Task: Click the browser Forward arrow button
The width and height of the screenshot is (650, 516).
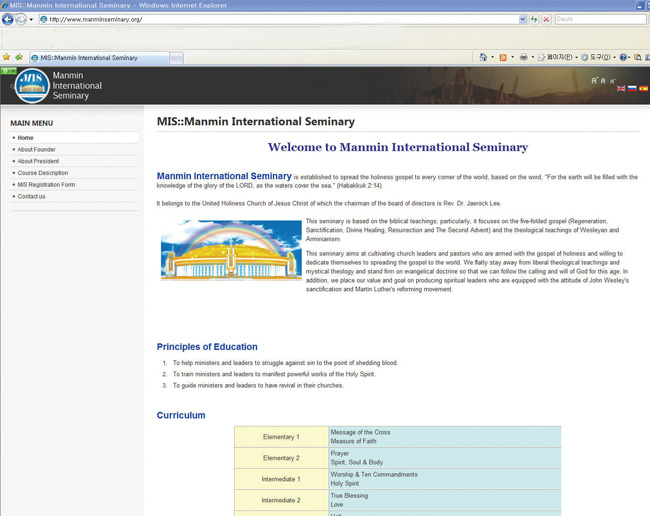Action: (21, 19)
